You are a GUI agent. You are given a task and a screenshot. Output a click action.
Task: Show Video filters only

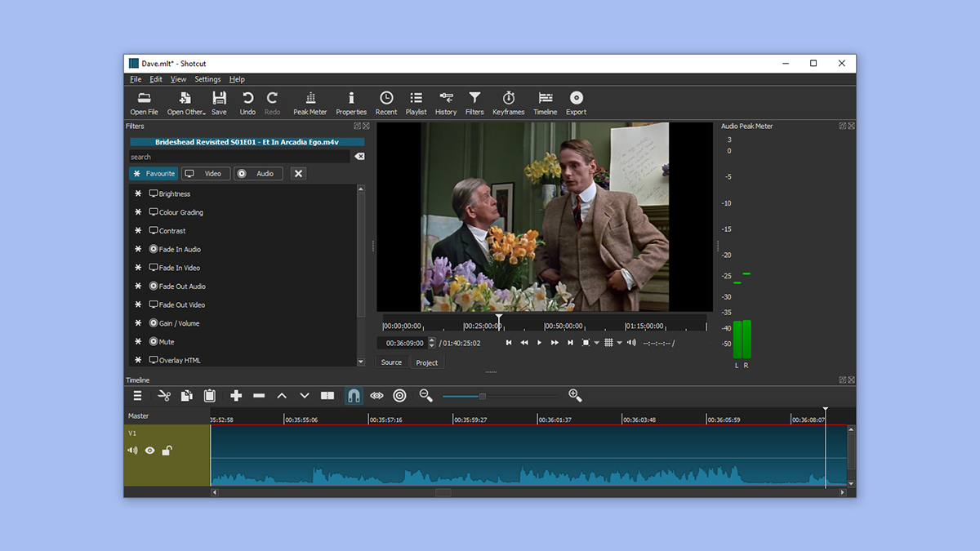tap(205, 174)
